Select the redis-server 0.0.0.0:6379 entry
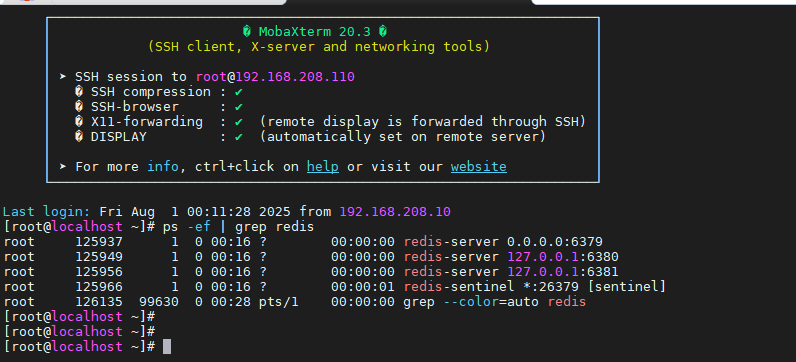The height and width of the screenshot is (362, 796). point(503,242)
